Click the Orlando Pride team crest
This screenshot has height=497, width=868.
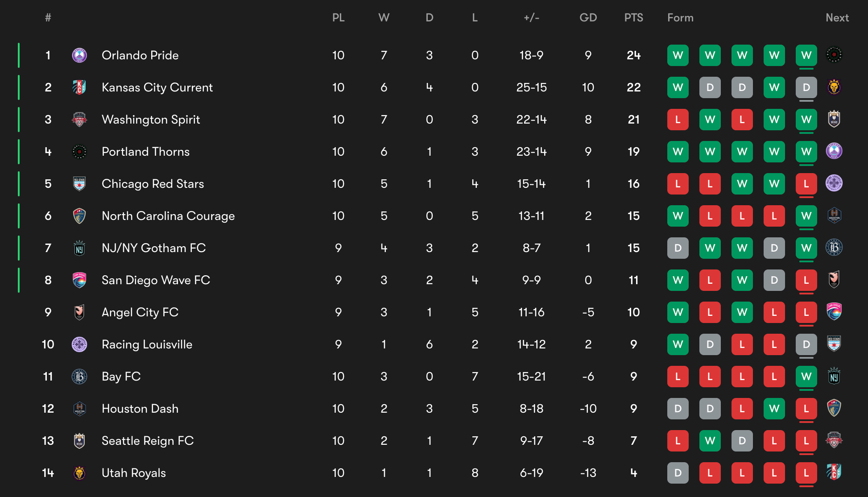coord(79,55)
